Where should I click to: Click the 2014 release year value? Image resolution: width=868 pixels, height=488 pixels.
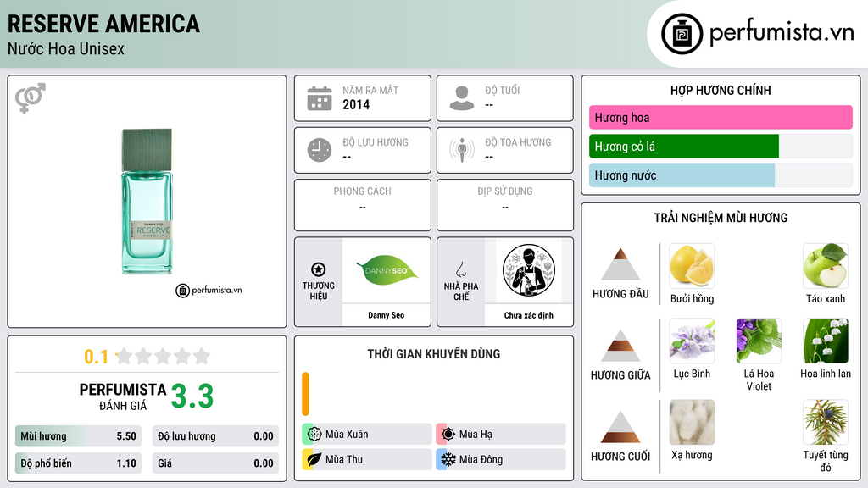356,104
